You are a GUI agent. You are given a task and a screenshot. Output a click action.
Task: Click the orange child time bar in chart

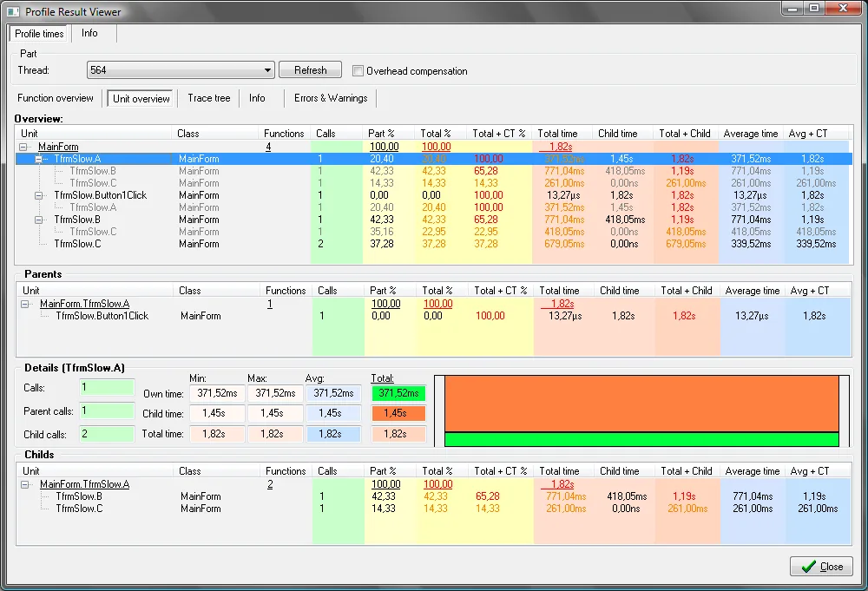point(641,404)
